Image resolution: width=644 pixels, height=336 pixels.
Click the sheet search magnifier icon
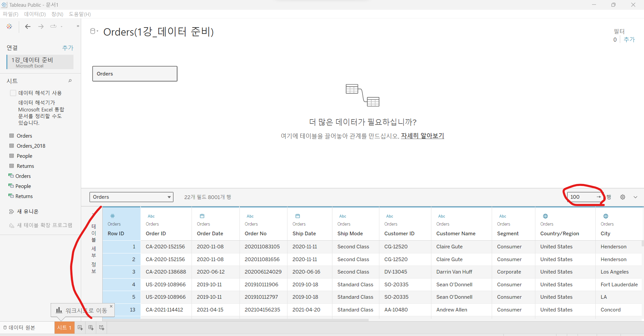click(70, 81)
